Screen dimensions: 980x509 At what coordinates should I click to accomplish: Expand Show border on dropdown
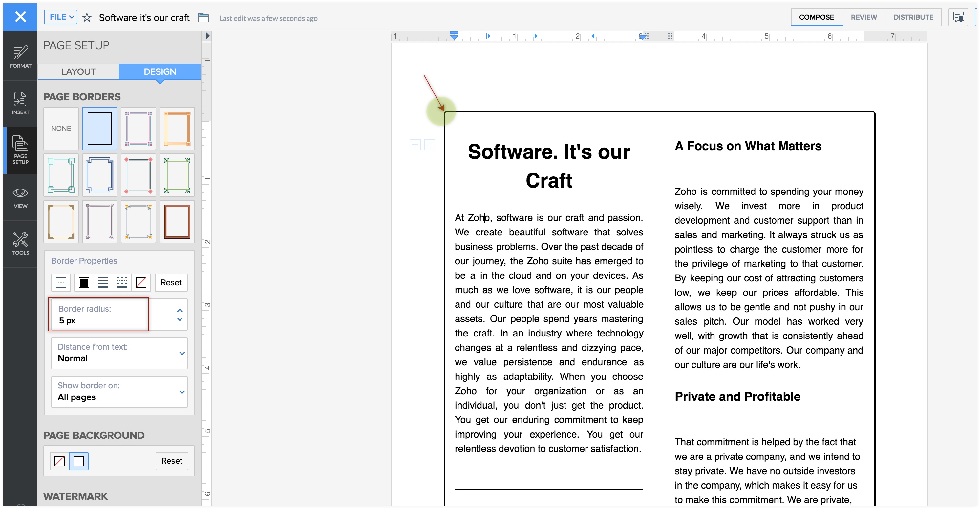182,392
